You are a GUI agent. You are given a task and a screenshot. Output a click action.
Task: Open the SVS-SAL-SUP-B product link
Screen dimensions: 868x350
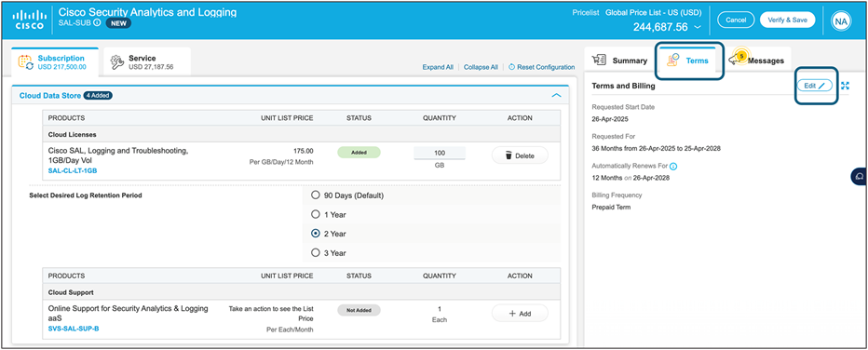[74, 329]
